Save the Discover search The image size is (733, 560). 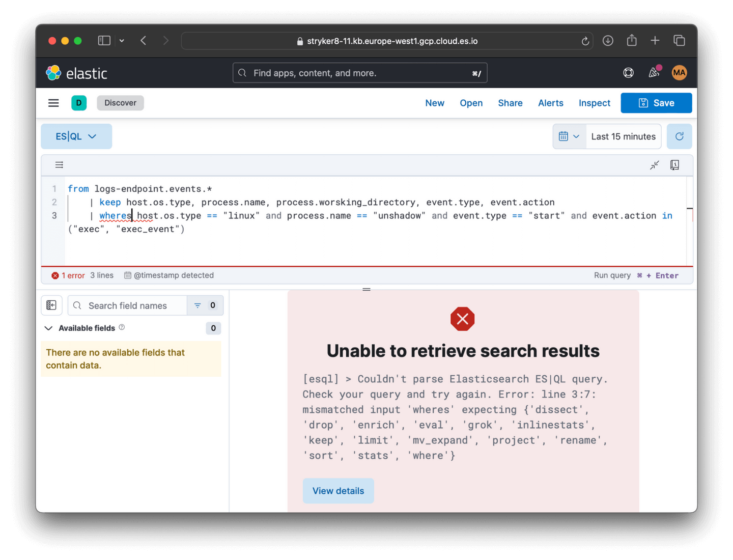656,103
